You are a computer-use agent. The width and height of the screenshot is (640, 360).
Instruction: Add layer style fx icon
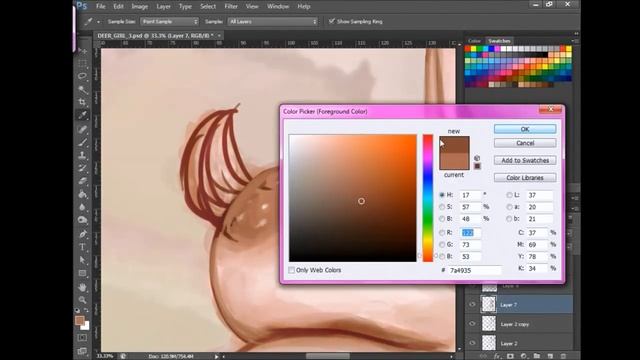coord(497,356)
